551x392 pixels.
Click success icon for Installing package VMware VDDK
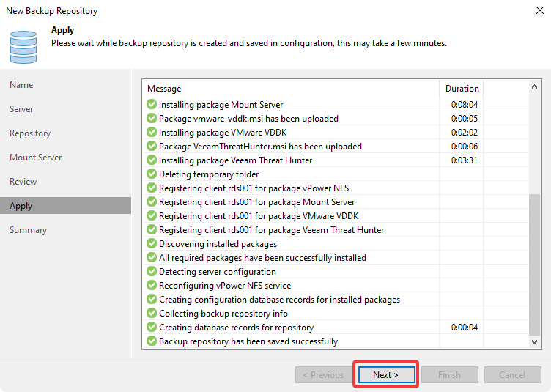152,133
